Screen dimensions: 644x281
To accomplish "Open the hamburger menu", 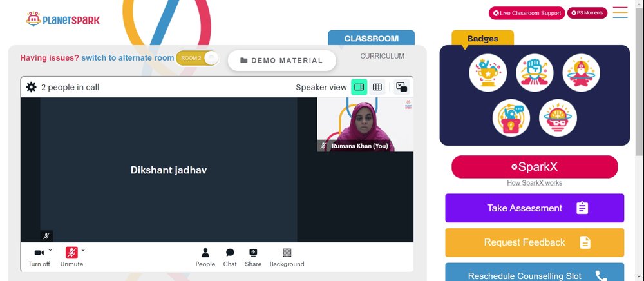I will pyautogui.click(x=620, y=12).
